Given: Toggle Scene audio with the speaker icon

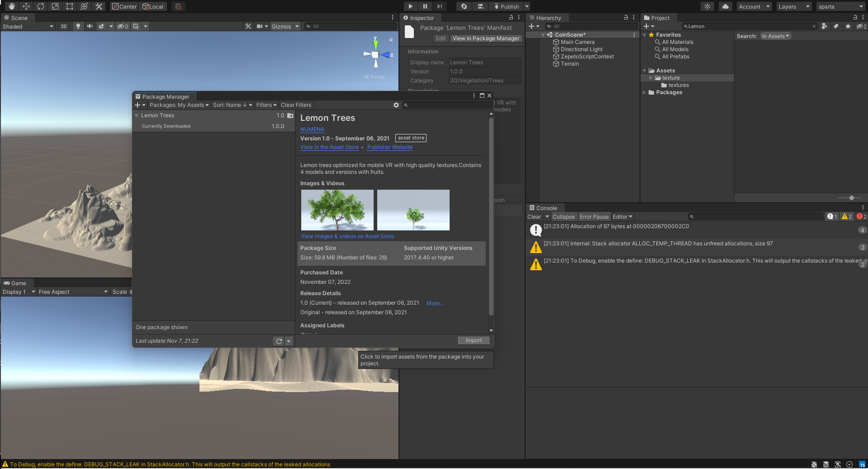Looking at the screenshot, I should pyautogui.click(x=90, y=26).
